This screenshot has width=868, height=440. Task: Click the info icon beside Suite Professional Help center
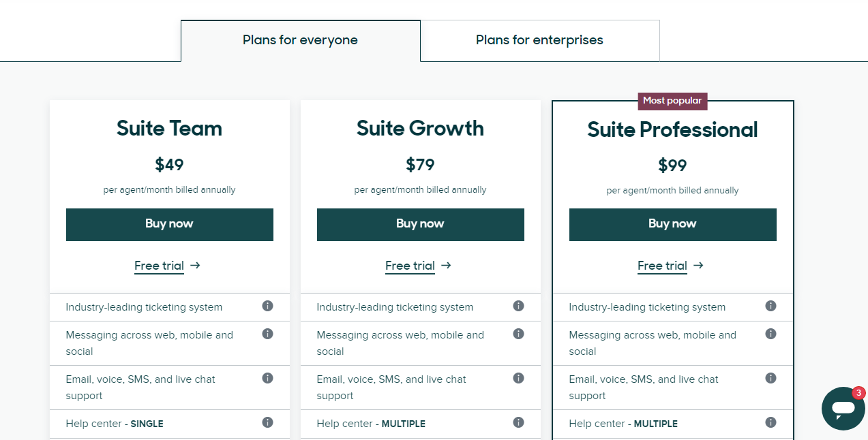pos(770,422)
